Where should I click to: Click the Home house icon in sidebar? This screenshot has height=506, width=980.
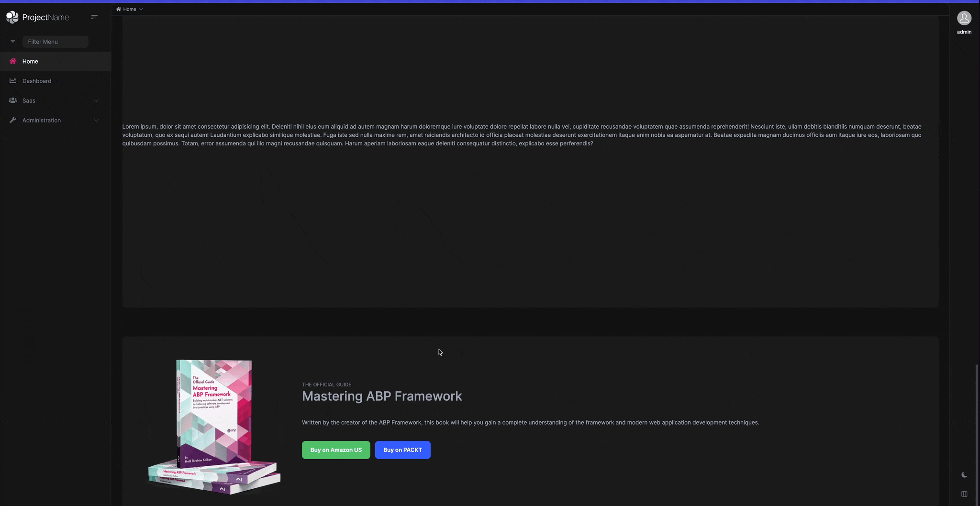coord(13,61)
